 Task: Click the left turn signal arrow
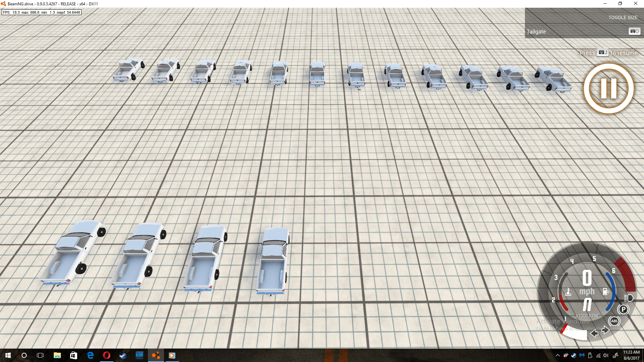point(594,333)
